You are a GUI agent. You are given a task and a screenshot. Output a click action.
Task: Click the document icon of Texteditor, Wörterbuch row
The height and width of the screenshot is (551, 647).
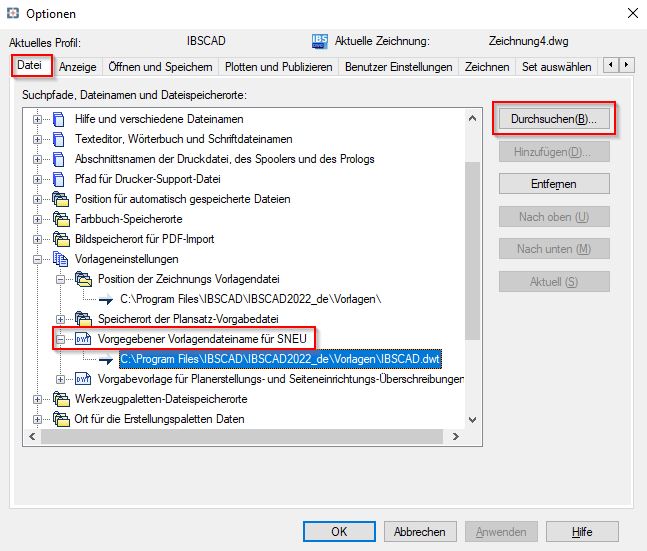point(59,140)
